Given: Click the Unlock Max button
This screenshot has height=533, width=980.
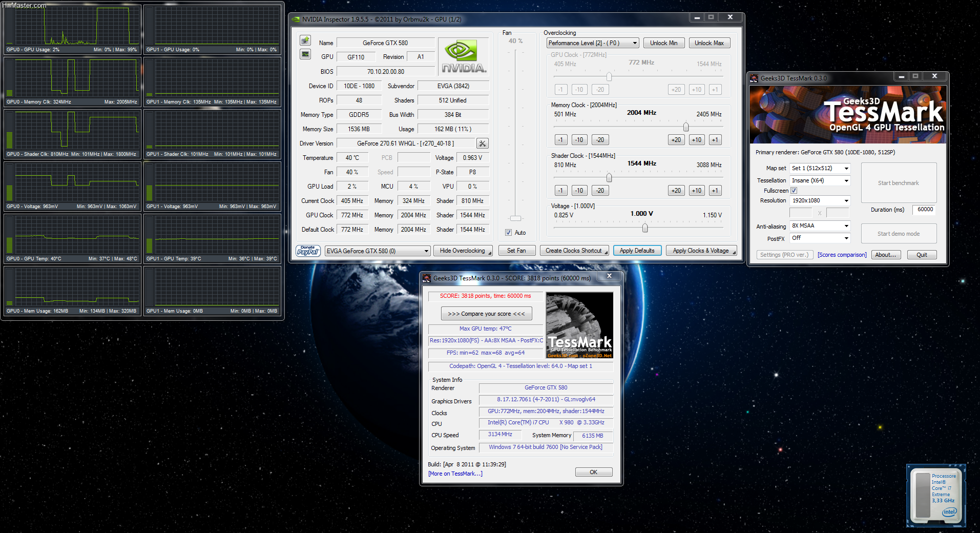Looking at the screenshot, I should pos(709,43).
